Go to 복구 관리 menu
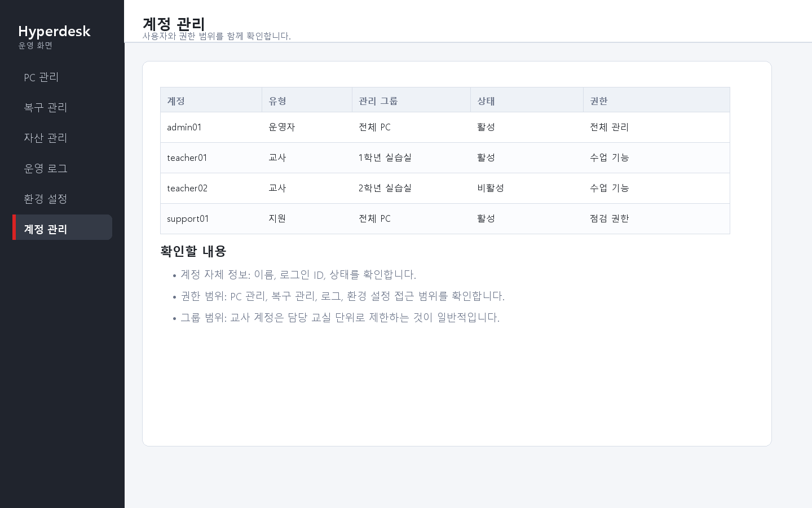The width and height of the screenshot is (812, 508). click(62, 108)
